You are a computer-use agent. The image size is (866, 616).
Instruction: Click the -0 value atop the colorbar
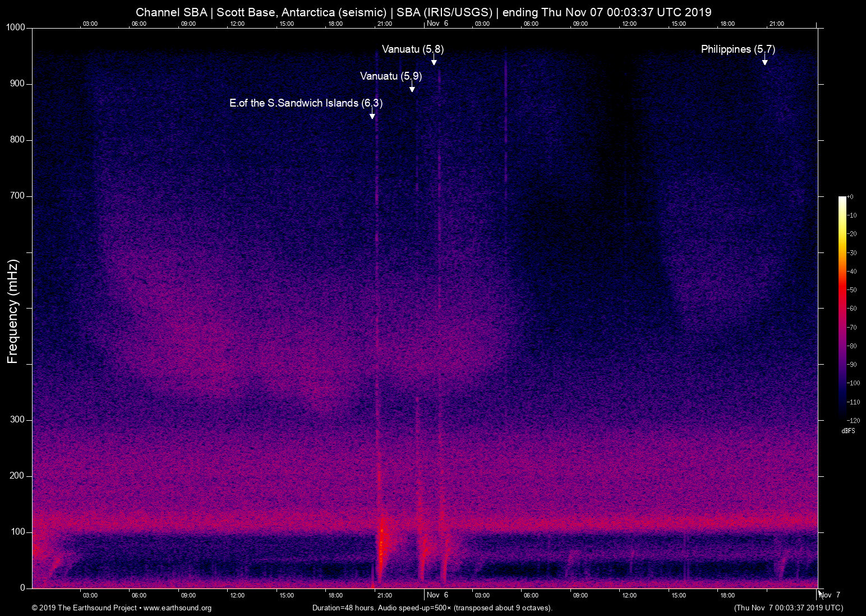(x=851, y=196)
